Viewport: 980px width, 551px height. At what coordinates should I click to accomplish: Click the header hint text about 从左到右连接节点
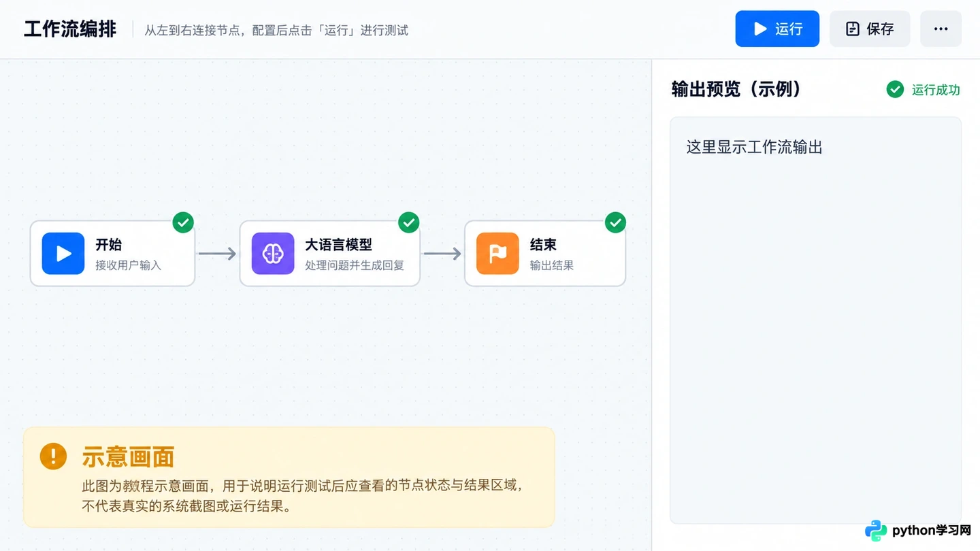276,30
